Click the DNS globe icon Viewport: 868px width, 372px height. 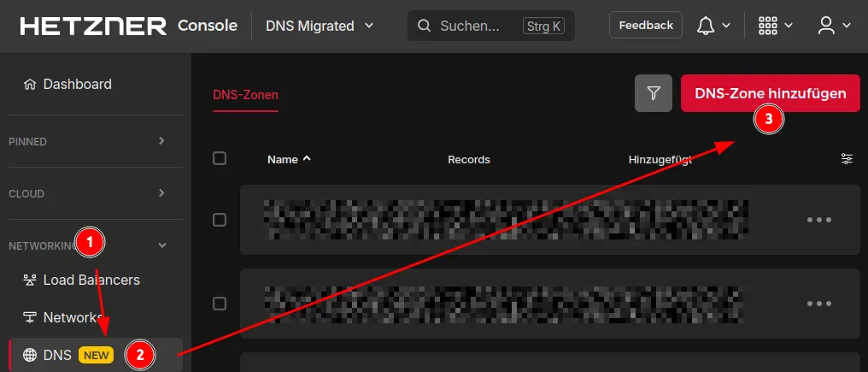coord(30,355)
